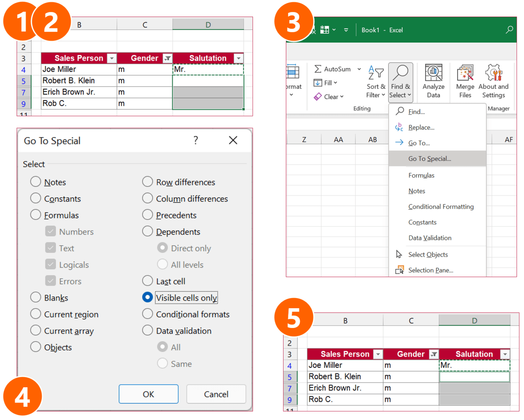Image resolution: width=524 pixels, height=420 pixels.
Task: Click the Find & Select magnifier icon
Action: 401,72
